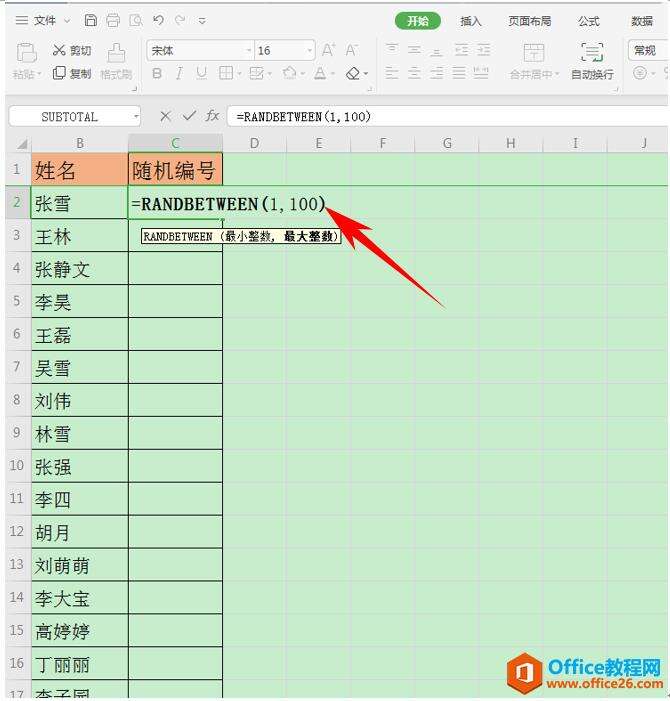The width and height of the screenshot is (670, 701).
Task: Click the decrease indent icon
Action: click(x=461, y=50)
